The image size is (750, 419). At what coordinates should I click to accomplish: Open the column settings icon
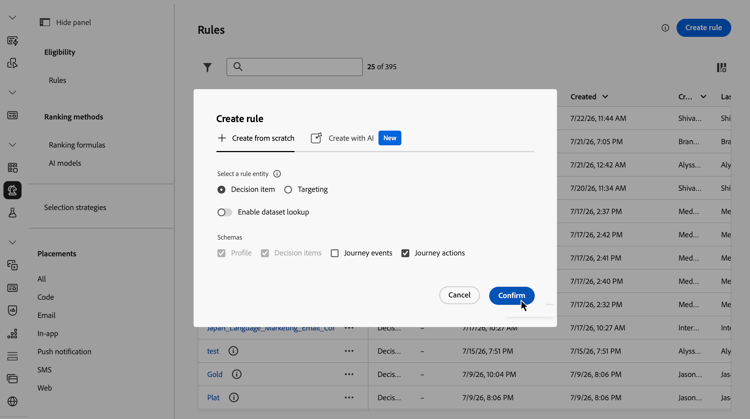721,67
